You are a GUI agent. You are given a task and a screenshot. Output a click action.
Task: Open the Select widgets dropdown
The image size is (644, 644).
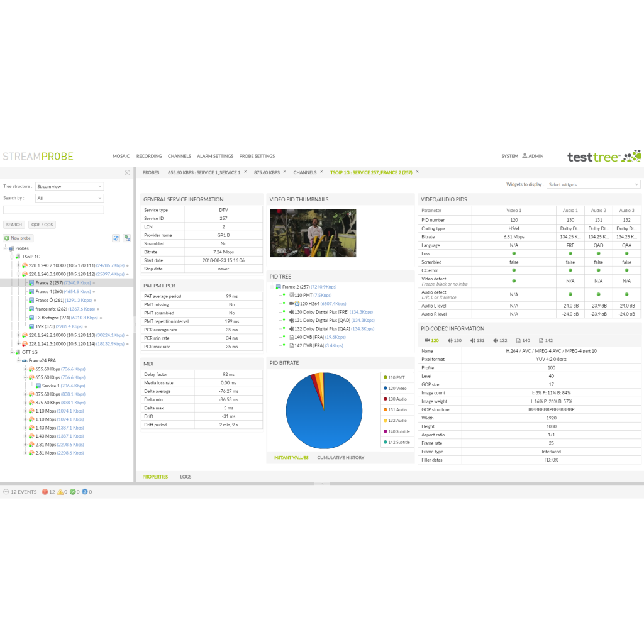(x=592, y=184)
